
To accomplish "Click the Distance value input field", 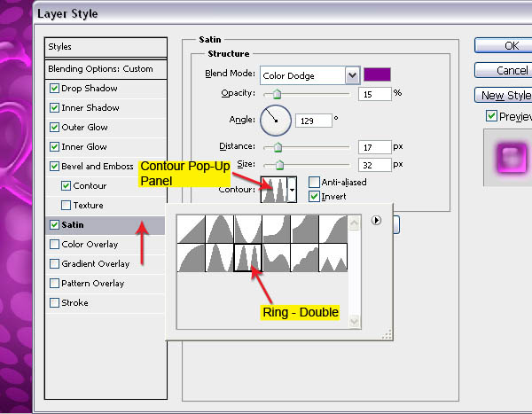I will click(x=376, y=147).
